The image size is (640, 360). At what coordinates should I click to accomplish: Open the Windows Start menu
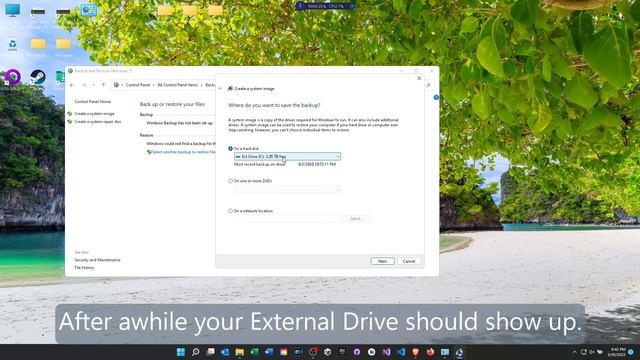(181, 352)
